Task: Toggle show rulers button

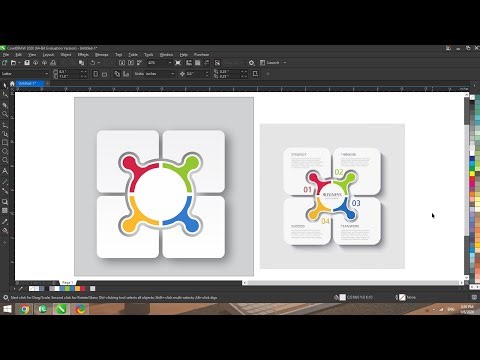Action: tap(189, 63)
